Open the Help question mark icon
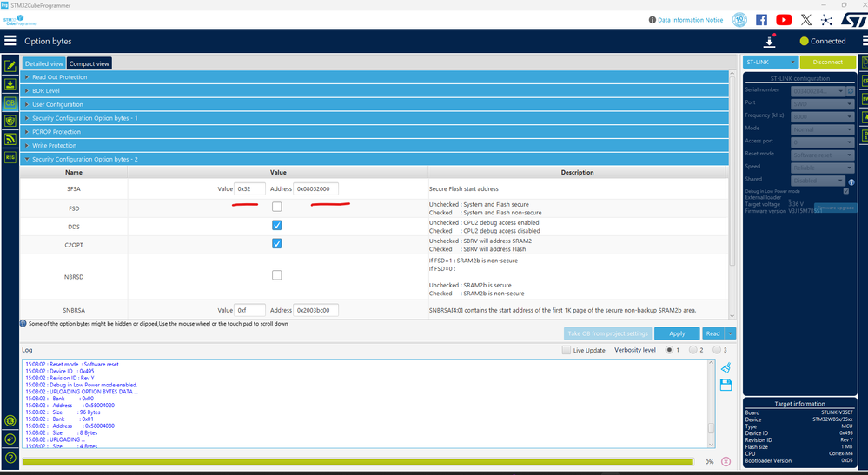This screenshot has height=475, width=868. pos(10,458)
